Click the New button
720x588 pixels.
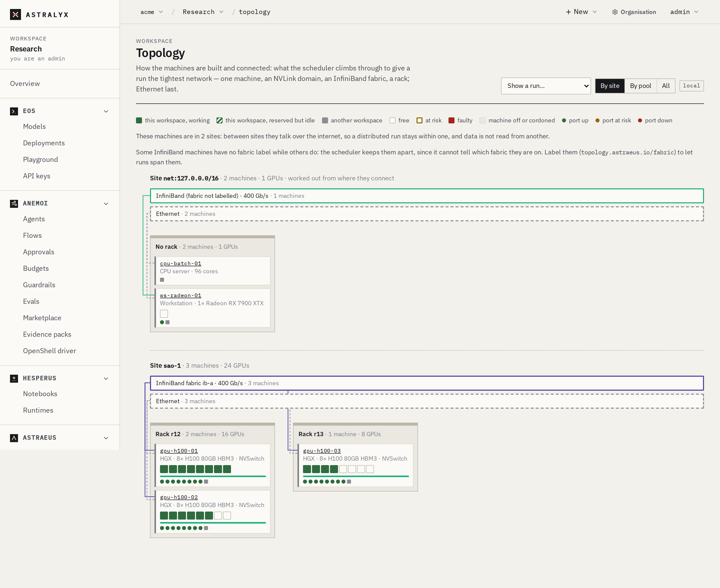pyautogui.click(x=581, y=12)
